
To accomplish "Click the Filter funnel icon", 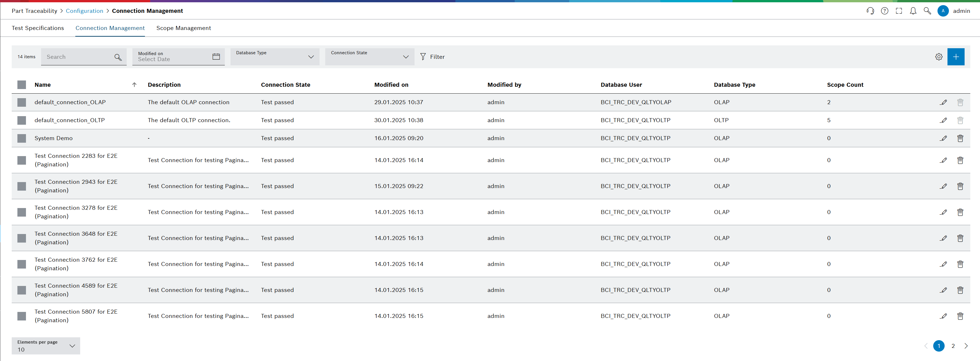I will pyautogui.click(x=423, y=57).
